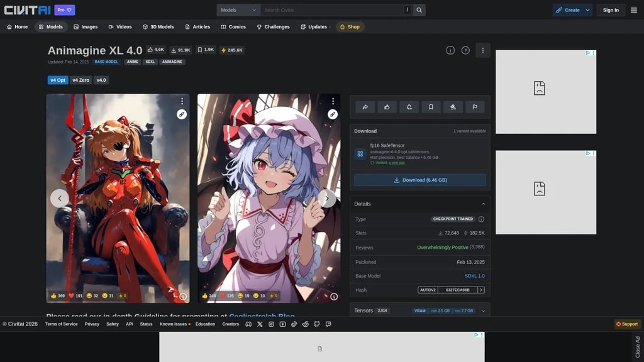Click the bookmark icon in action row
Image resolution: width=644 pixels, height=362 pixels.
click(431, 107)
